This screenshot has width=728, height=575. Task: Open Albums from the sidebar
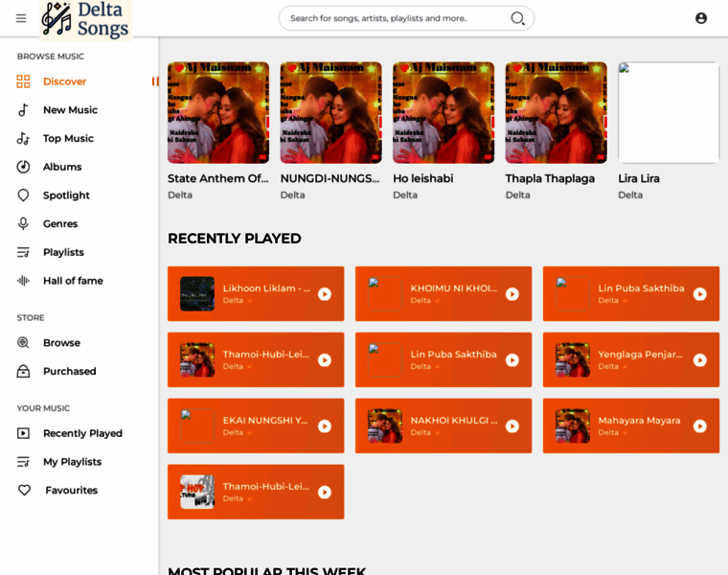coord(62,167)
